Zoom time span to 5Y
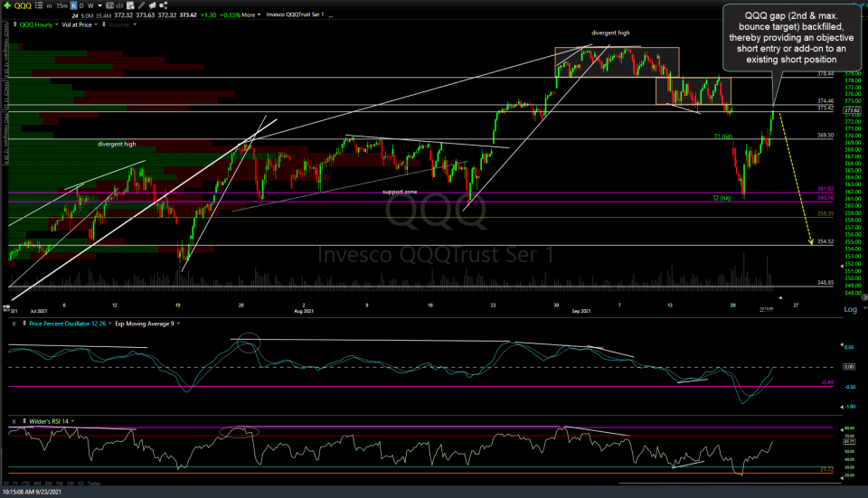The height and width of the screenshot is (498, 868). point(6,484)
